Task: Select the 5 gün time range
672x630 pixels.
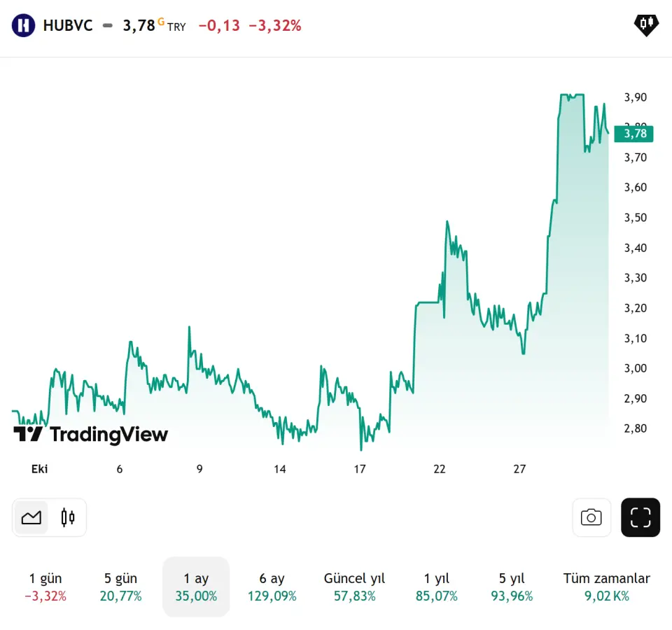Action: 121,587
